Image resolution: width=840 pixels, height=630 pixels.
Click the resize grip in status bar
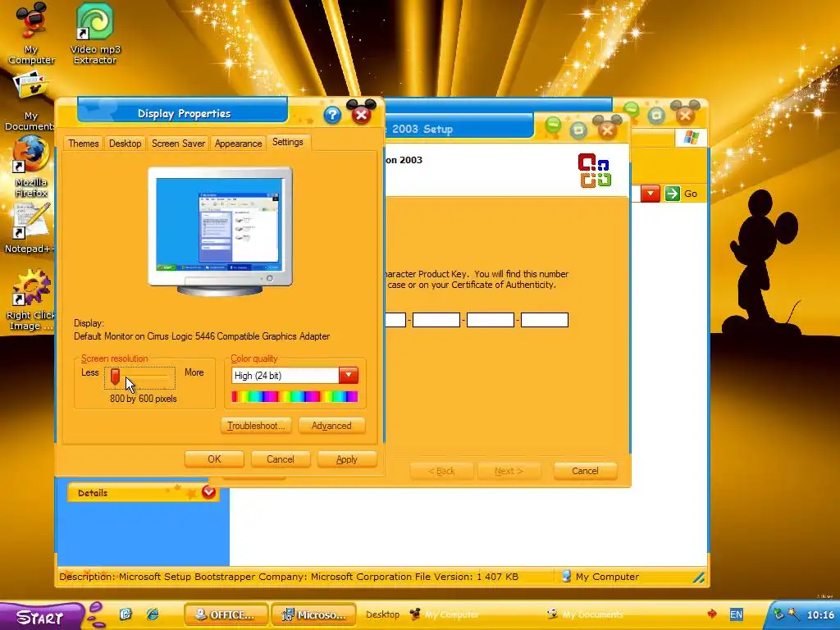[x=699, y=577]
